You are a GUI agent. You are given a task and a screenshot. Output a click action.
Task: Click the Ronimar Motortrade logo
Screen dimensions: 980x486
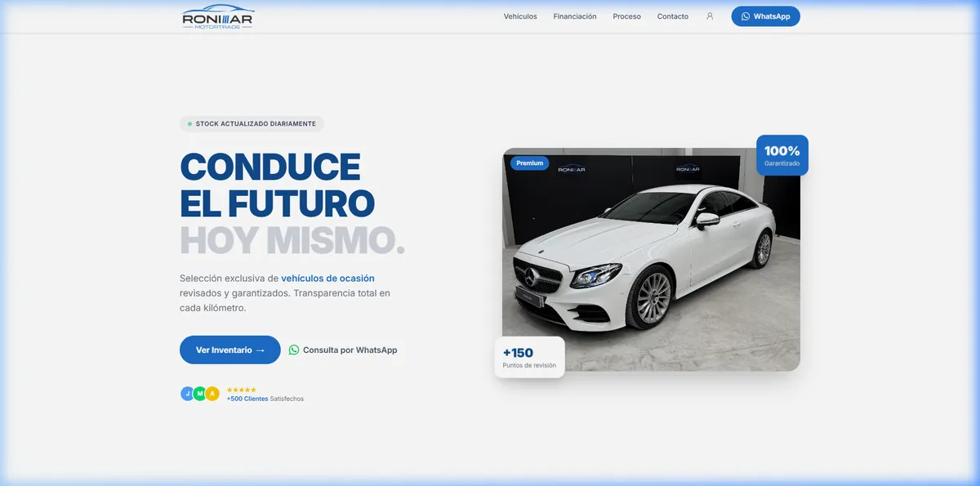point(218,16)
